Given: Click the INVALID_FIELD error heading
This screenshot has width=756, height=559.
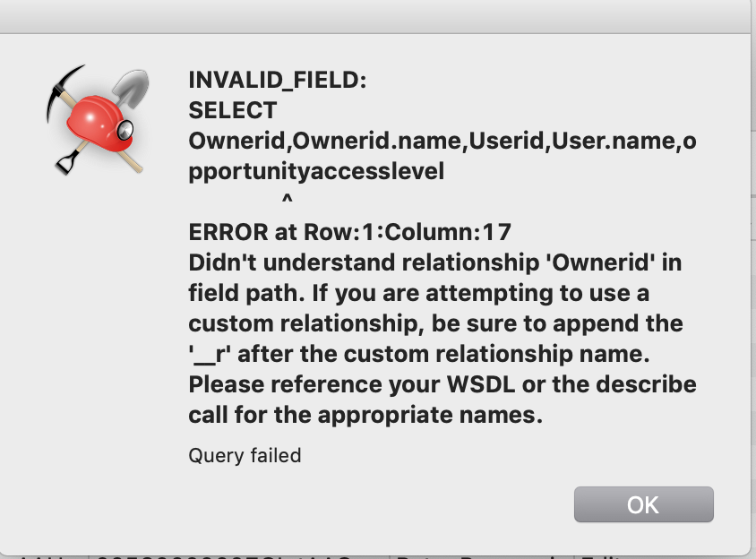Looking at the screenshot, I should pos(278,80).
